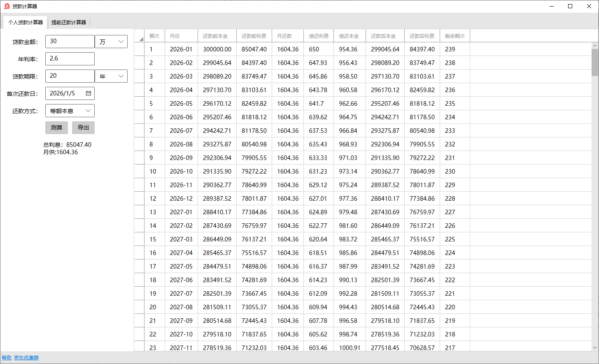Maximize the 贷款计算器 window
Viewport: 599px width, 364px height.
coord(570,6)
